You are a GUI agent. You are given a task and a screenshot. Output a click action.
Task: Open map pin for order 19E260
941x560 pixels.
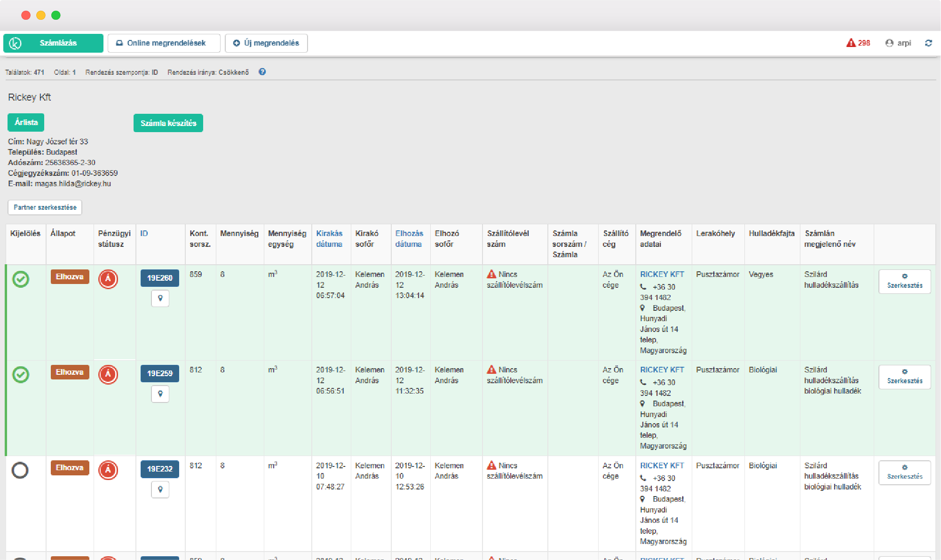(x=160, y=298)
